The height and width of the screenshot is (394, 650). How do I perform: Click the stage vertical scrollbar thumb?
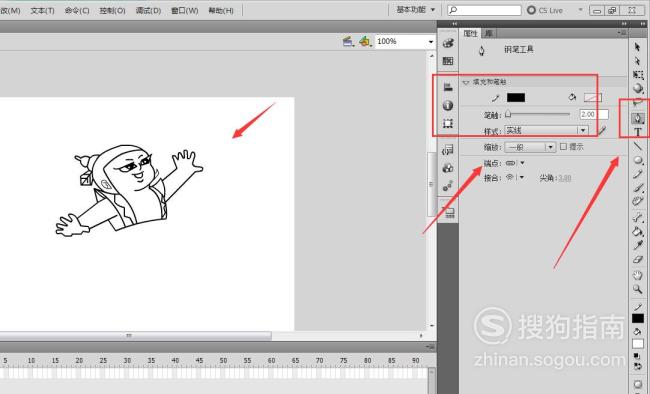point(432,184)
